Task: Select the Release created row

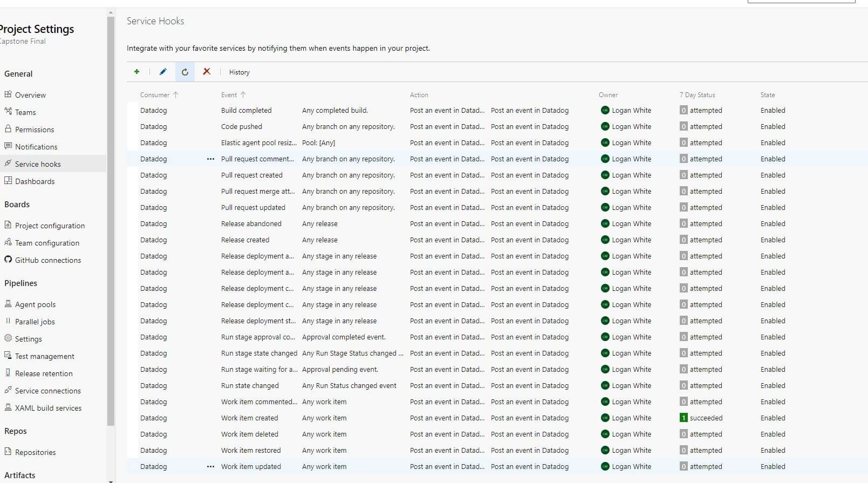Action: [497, 240]
